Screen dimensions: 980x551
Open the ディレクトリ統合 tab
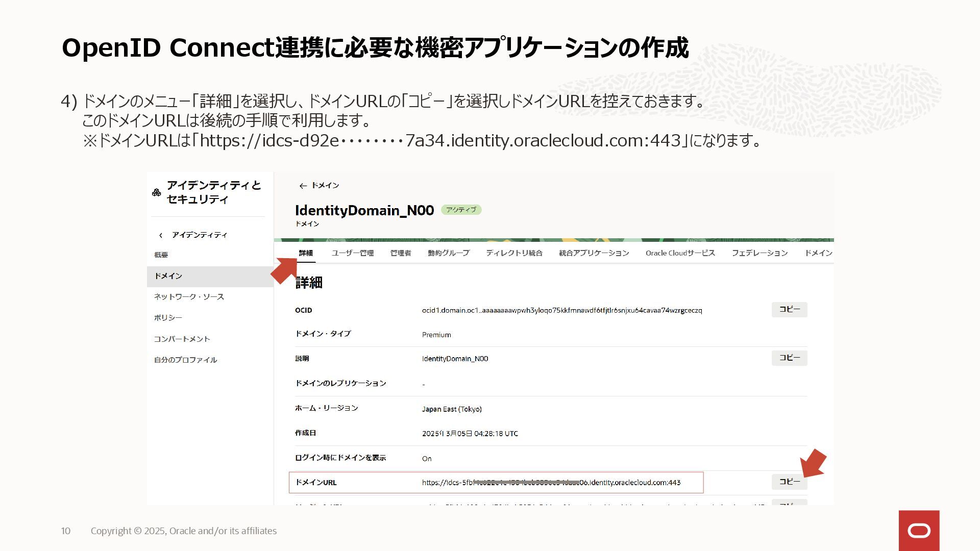pos(514,253)
